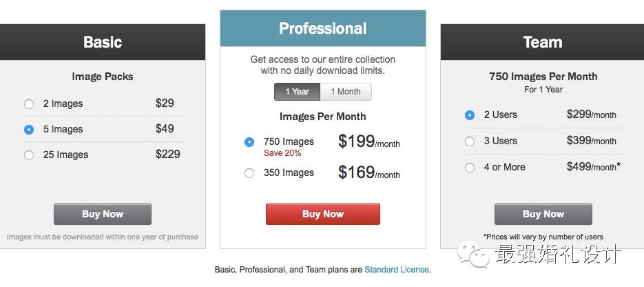Select the 25 Images pack radio

(x=29, y=155)
